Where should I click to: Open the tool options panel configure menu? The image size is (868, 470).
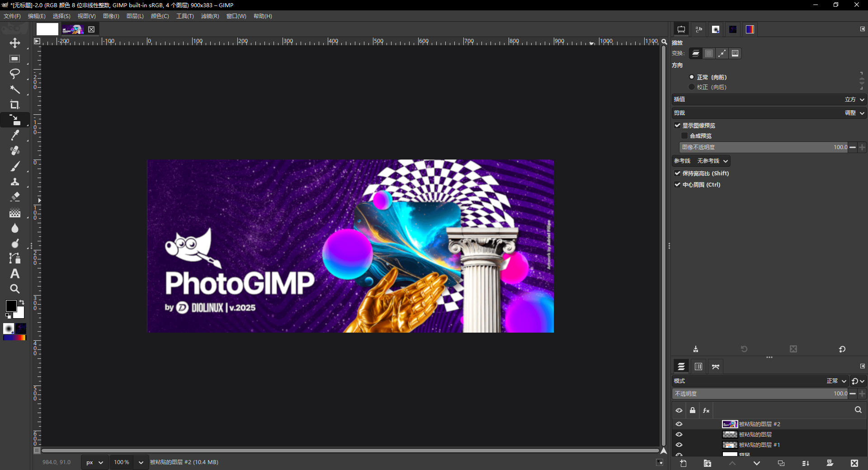coord(863,29)
